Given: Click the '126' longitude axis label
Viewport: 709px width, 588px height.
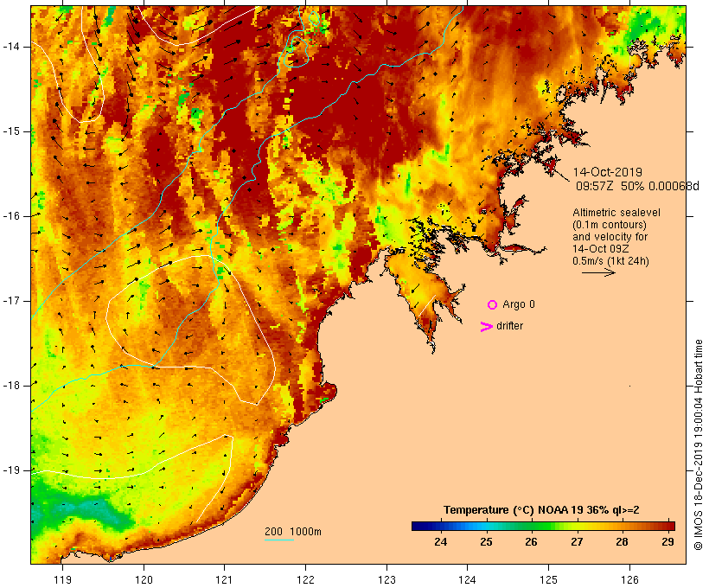Looking at the screenshot, I should coord(629,580).
